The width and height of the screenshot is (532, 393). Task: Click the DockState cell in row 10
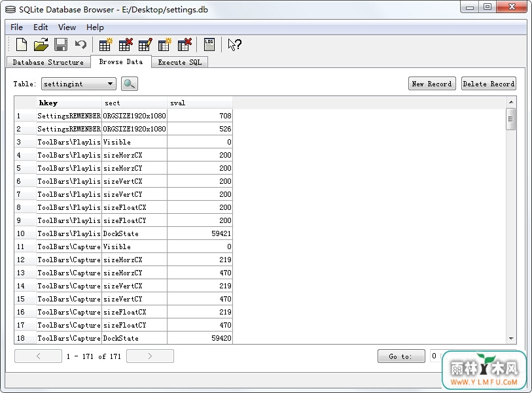click(134, 233)
